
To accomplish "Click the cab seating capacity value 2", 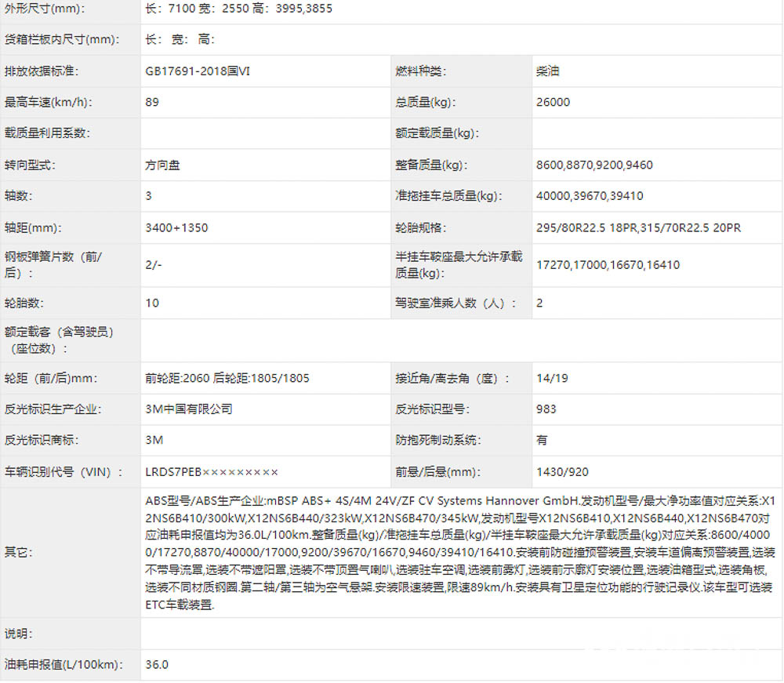I will coord(539,303).
